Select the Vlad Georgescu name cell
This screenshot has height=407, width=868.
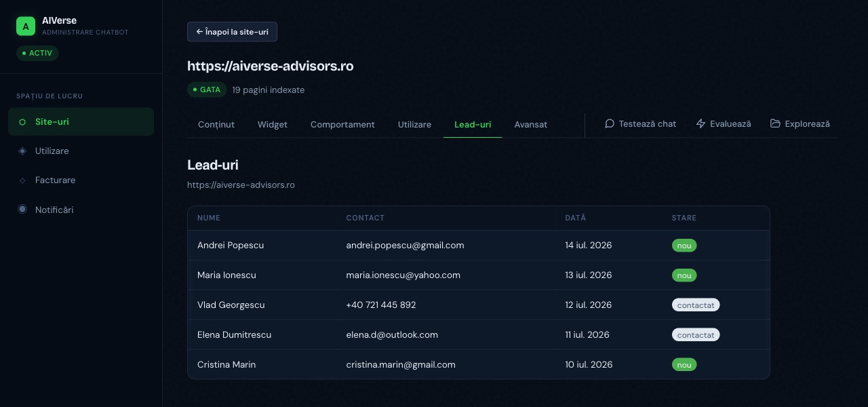tap(231, 305)
